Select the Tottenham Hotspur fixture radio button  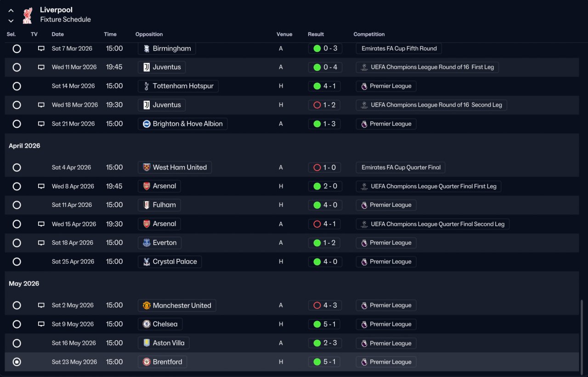click(x=17, y=86)
